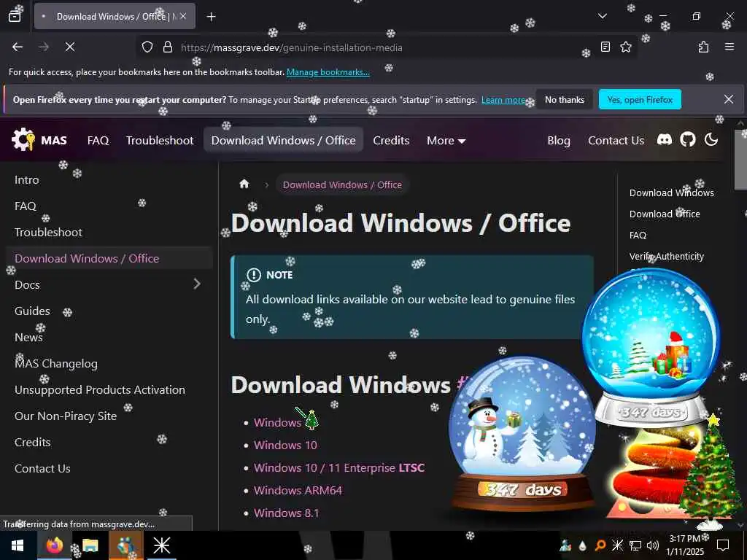Open the FAQ top navigation item
The width and height of the screenshot is (747, 560).
(x=98, y=141)
